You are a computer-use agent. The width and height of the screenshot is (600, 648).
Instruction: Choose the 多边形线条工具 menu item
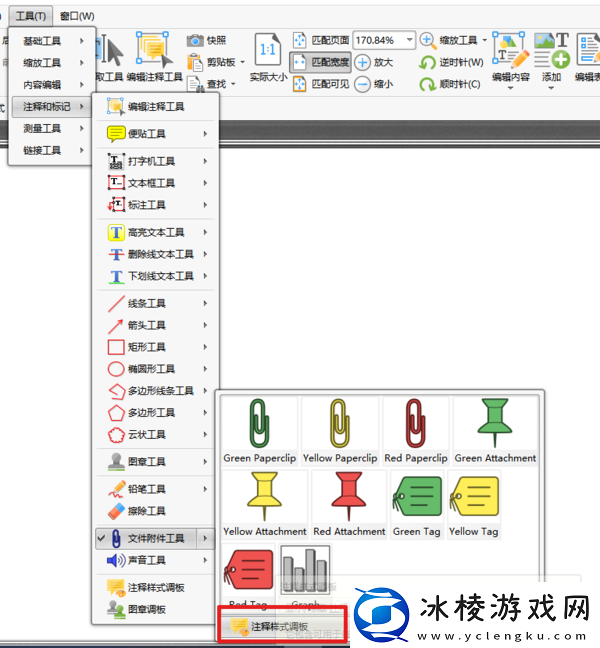155,391
